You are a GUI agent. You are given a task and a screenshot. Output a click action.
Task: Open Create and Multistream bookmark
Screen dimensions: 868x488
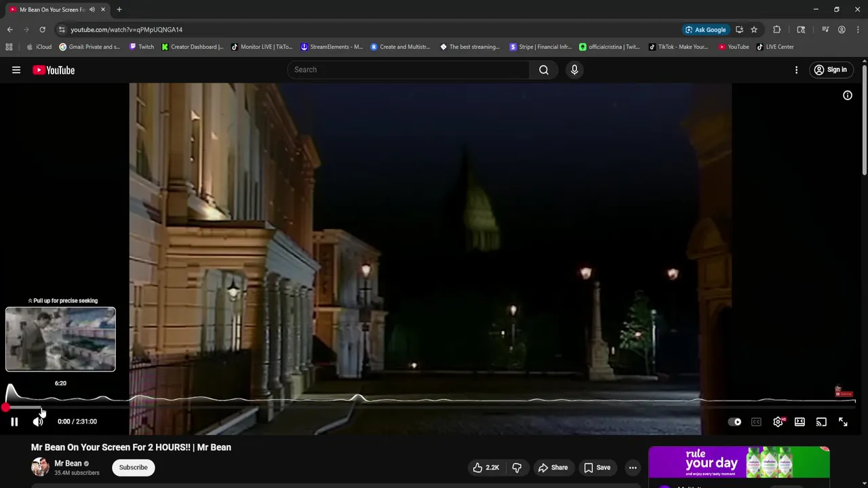point(400,47)
